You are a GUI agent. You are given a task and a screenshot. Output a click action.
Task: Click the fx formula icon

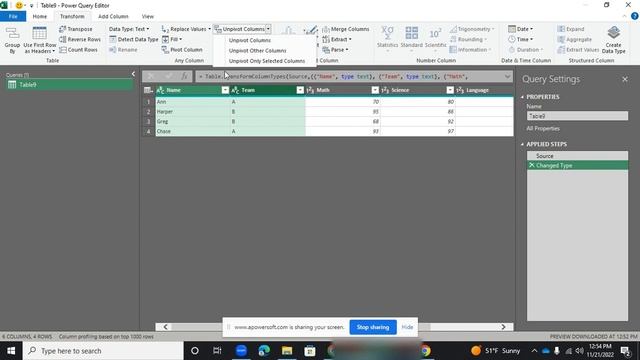coord(184,76)
